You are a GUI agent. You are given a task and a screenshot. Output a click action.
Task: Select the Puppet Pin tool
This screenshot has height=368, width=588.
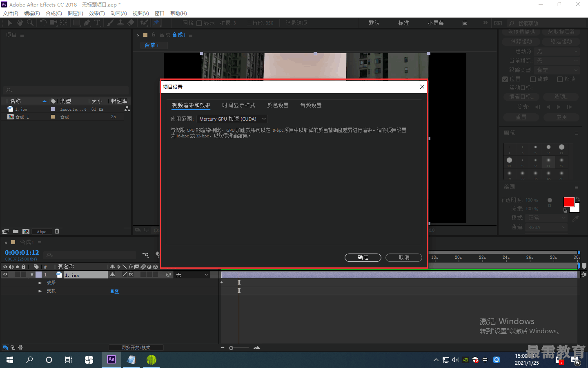pyautogui.click(x=156, y=23)
